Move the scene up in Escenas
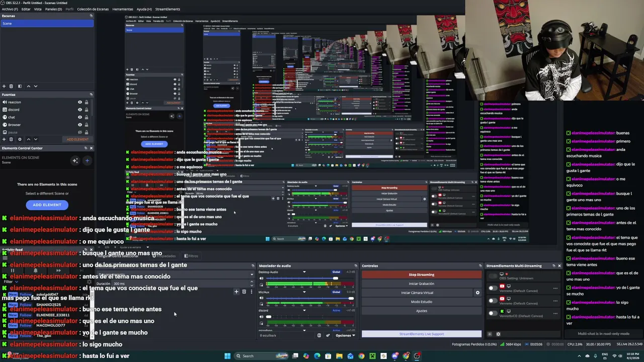644x362 pixels. click(28, 86)
